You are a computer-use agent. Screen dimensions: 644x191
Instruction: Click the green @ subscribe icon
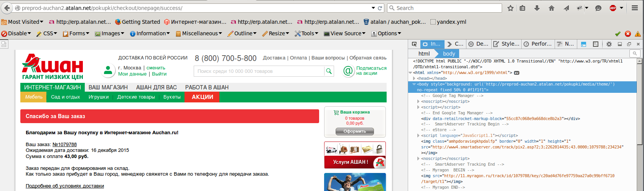click(x=348, y=71)
